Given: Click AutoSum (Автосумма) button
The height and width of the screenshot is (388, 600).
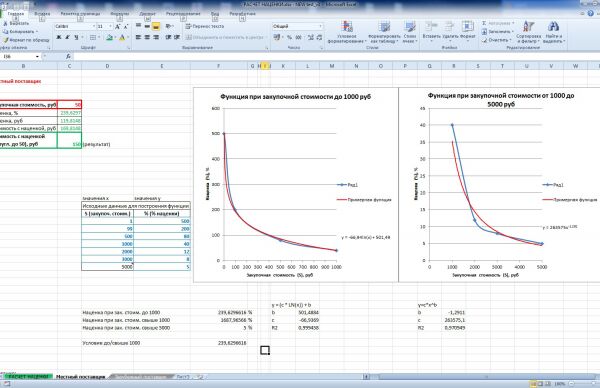Looking at the screenshot, I should point(498,23).
